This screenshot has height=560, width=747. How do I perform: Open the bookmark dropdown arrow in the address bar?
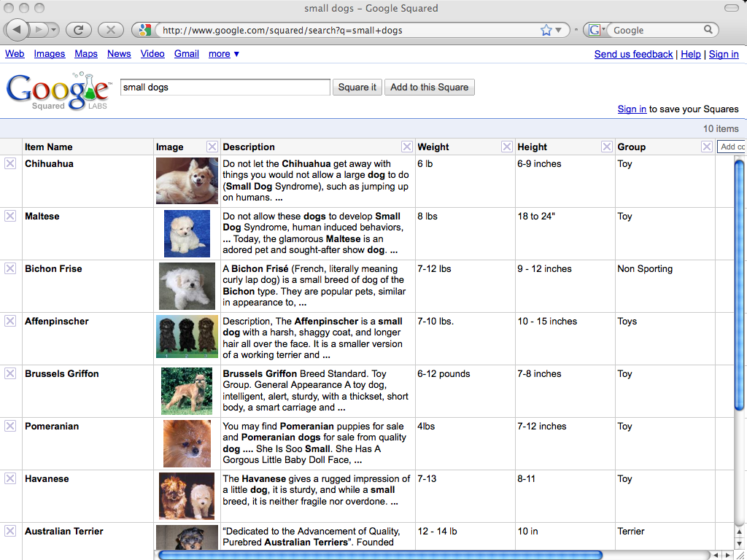559,31
